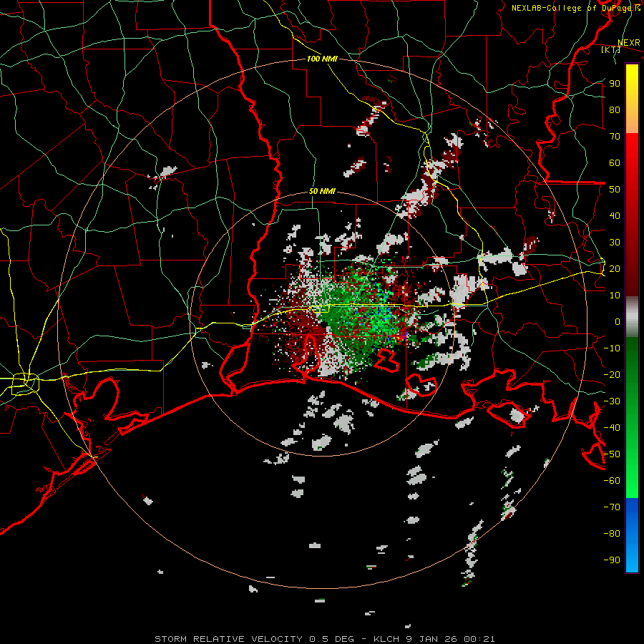Select the -30 value on velocity scale
644x644 pixels.
612,401
